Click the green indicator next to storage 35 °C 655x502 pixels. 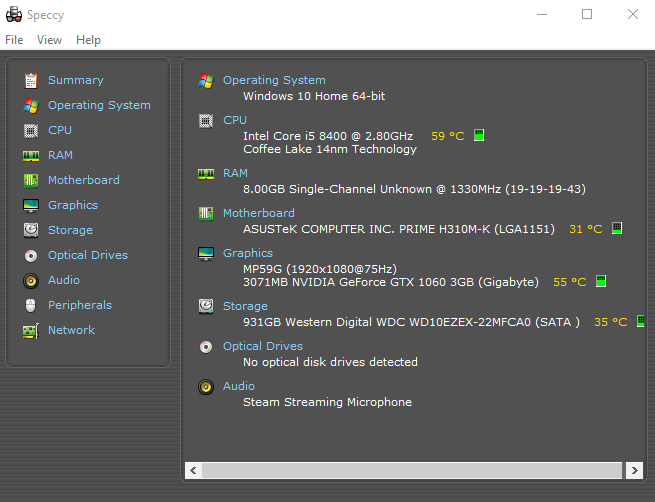pyautogui.click(x=640, y=321)
